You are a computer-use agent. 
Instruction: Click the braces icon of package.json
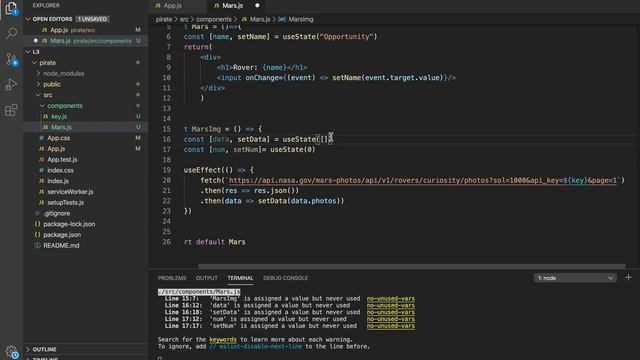(38, 235)
